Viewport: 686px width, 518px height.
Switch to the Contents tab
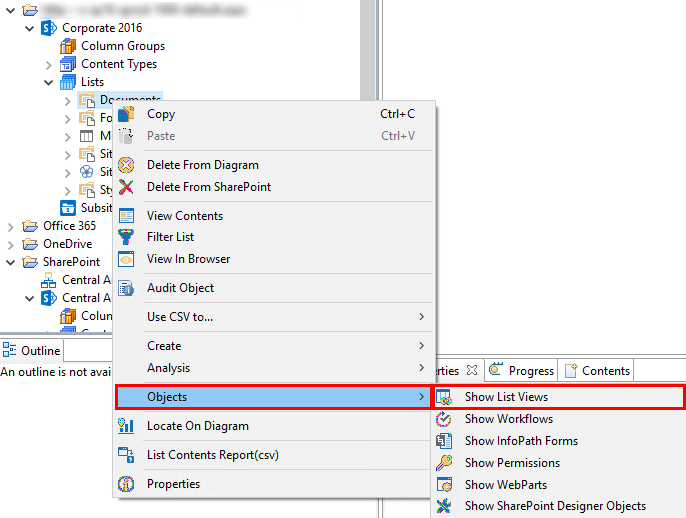[597, 371]
